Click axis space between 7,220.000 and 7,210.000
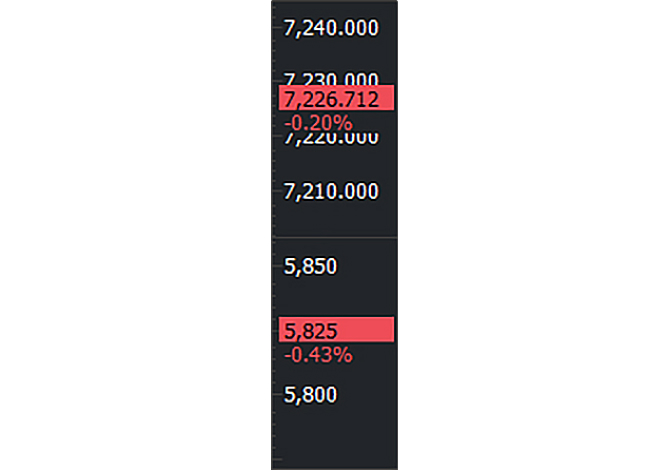The height and width of the screenshot is (470, 669). tap(335, 165)
